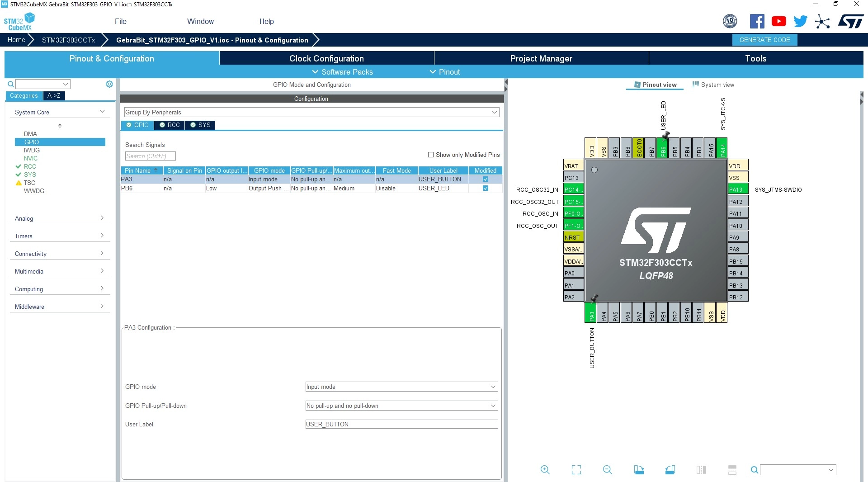
Task: Select the SYS configuration tab
Action: click(200, 125)
